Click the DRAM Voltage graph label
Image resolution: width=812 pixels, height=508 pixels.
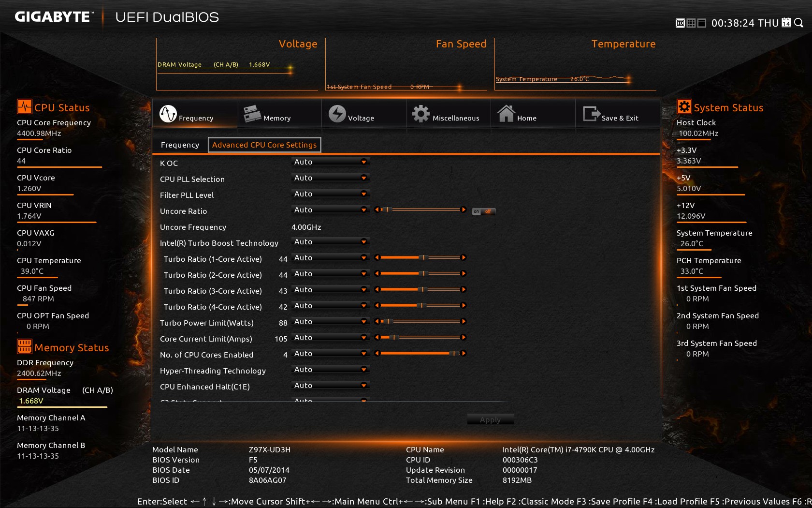(214, 64)
